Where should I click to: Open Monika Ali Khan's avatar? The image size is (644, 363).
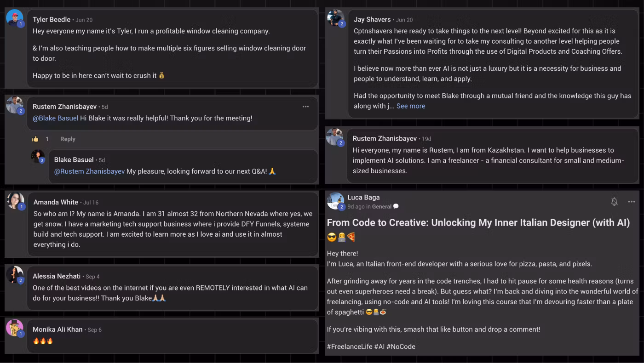click(x=15, y=328)
